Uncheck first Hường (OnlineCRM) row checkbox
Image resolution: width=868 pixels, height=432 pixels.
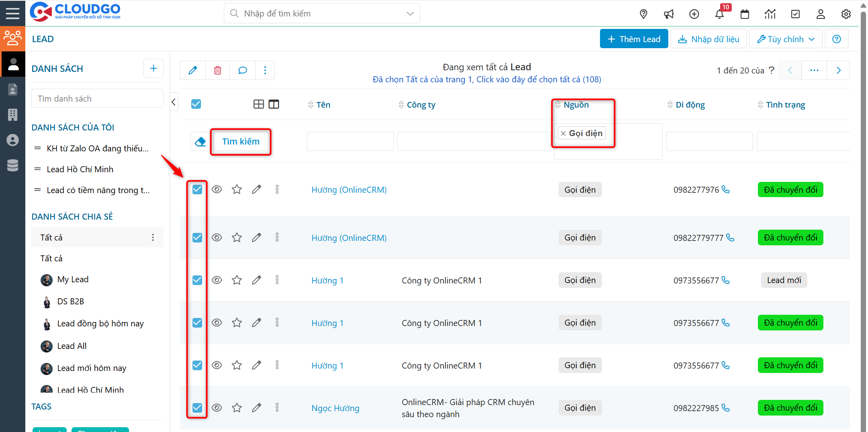pos(197,190)
